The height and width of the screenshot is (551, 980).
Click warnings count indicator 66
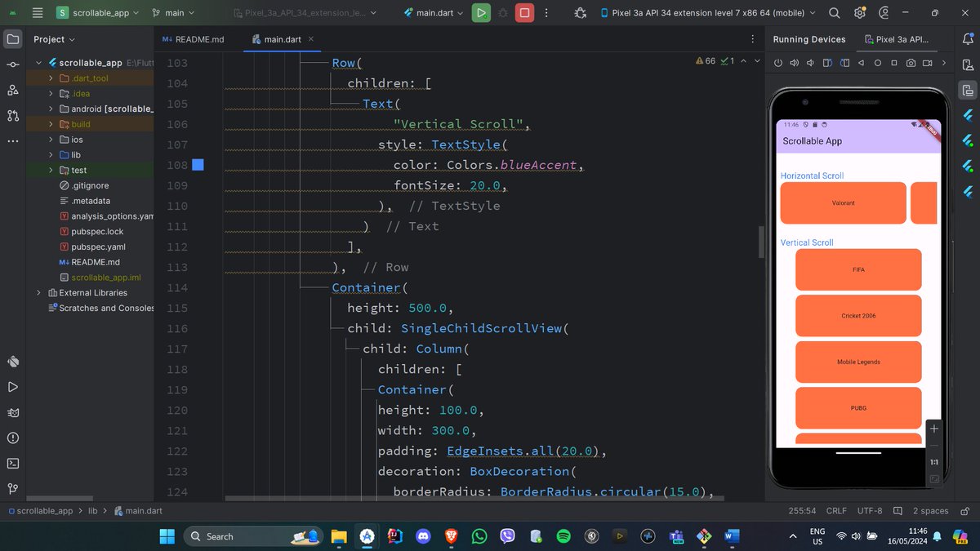pos(705,61)
